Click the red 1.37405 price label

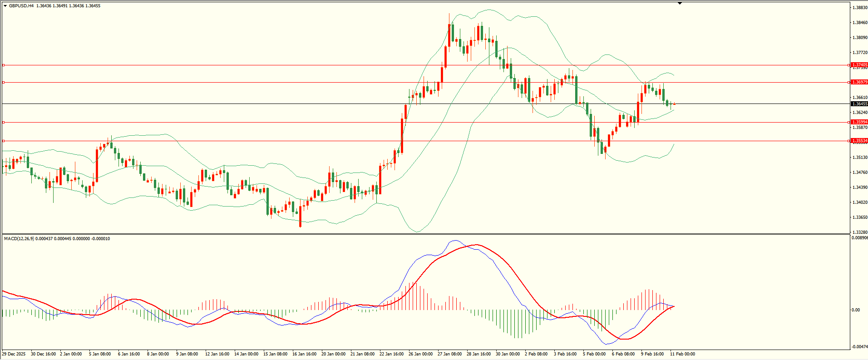(x=859, y=65)
